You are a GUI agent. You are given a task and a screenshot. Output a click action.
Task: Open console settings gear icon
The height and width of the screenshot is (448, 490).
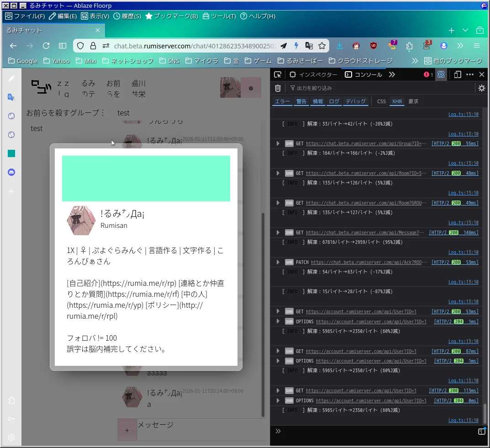click(481, 88)
